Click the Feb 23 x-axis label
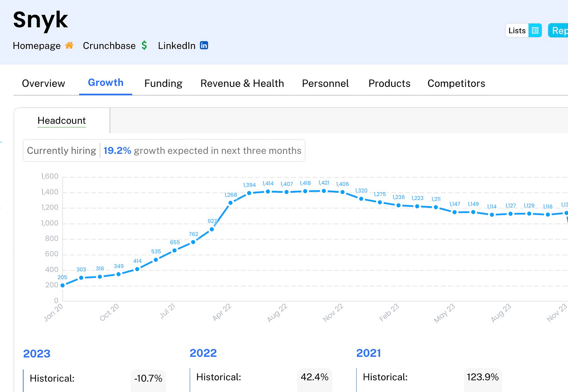The width and height of the screenshot is (568, 392). point(389,313)
